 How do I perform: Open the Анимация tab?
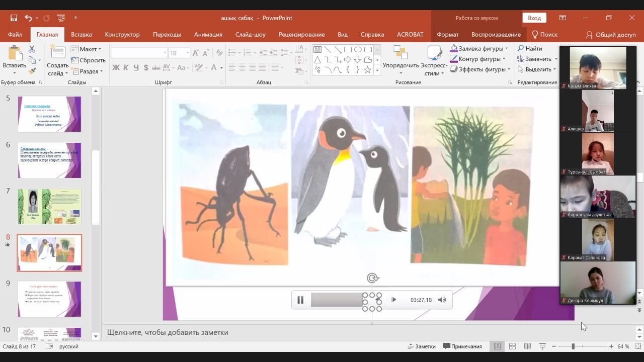(x=208, y=35)
